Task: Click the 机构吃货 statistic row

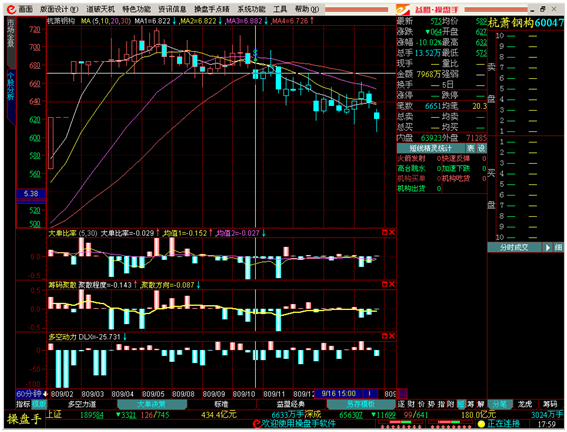Action: click(x=464, y=178)
